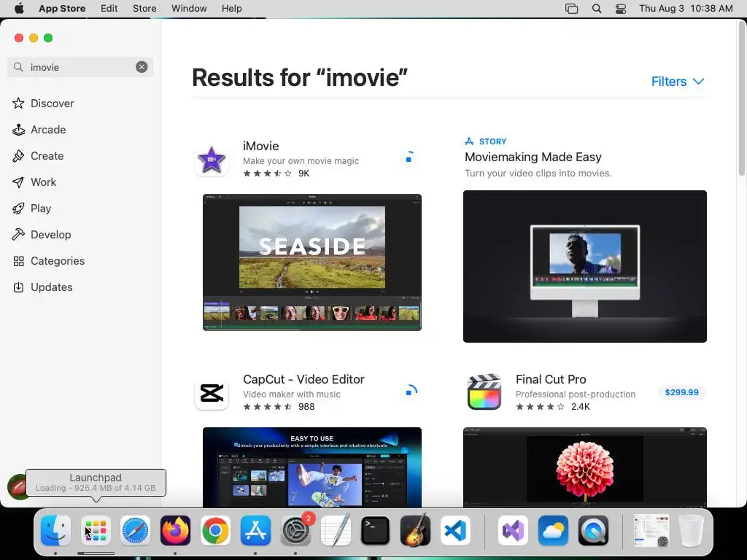Image resolution: width=747 pixels, height=560 pixels.
Task: Open Visual Studio from the Dock
Action: pos(513,531)
